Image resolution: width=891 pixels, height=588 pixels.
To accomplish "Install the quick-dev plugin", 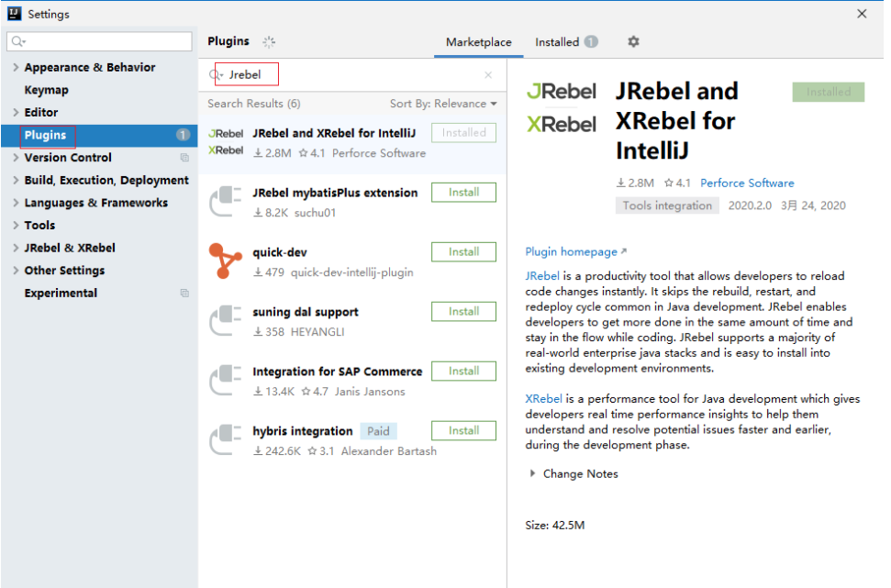I will click(463, 252).
